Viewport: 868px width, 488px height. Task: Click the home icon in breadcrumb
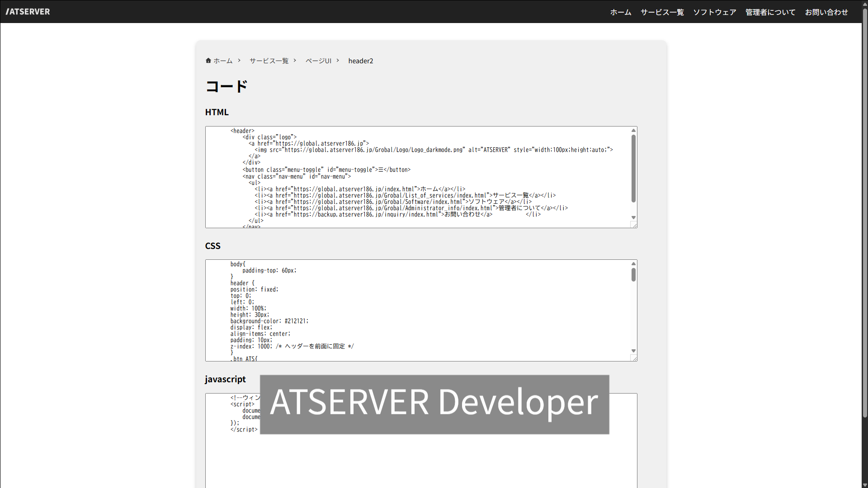click(208, 61)
